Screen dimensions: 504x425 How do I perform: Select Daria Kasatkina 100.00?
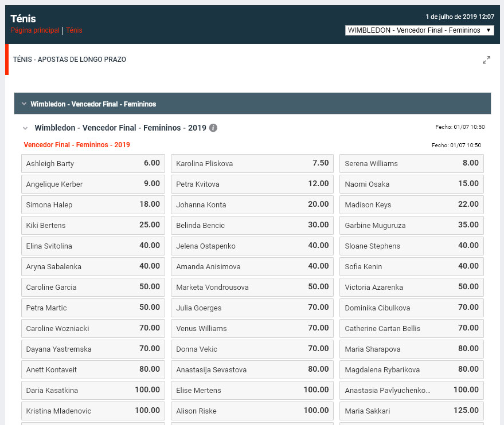click(x=93, y=390)
